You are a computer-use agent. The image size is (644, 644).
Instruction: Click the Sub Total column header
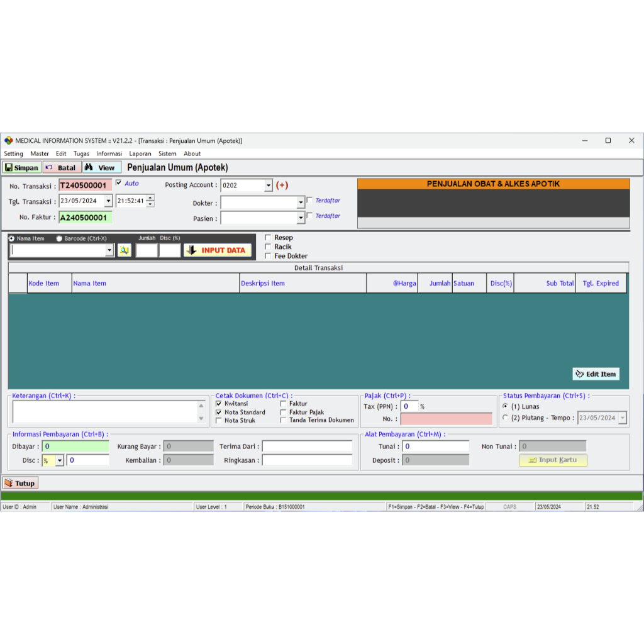pyautogui.click(x=545, y=283)
